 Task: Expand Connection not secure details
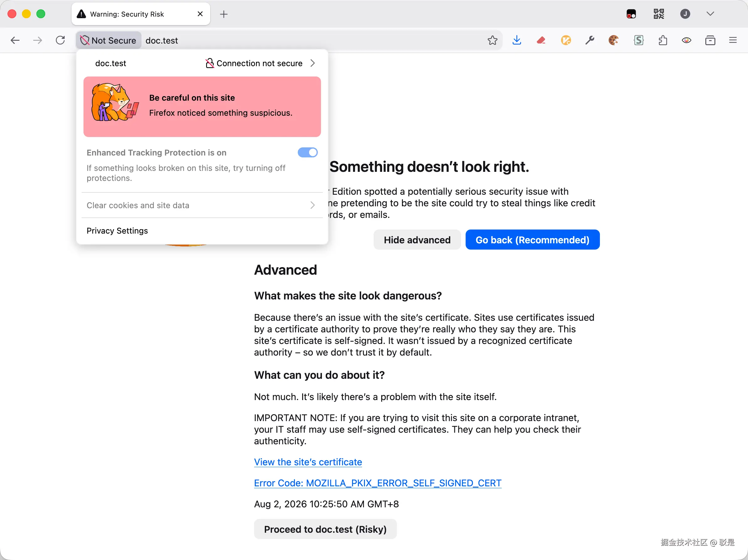coord(260,63)
